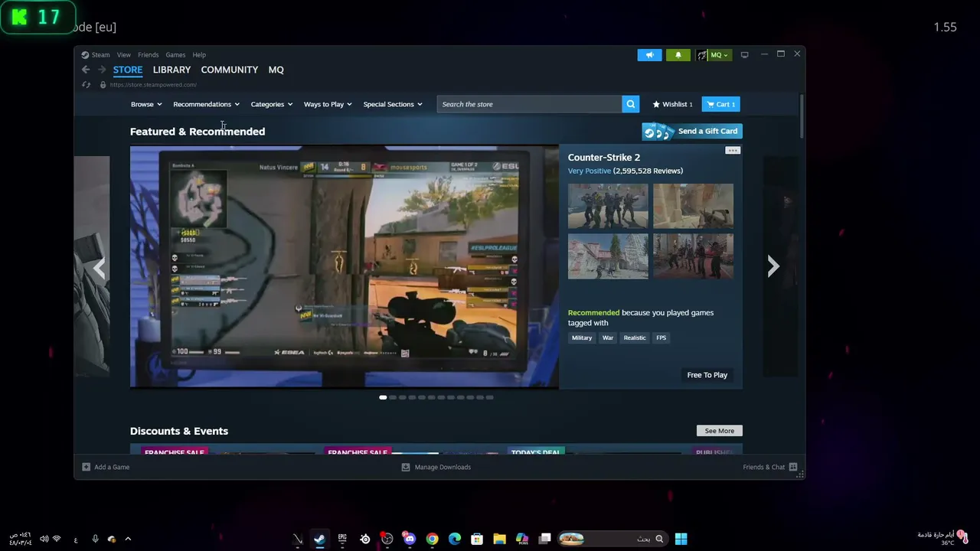Open Microsoft Edge from the taskbar
This screenshot has width=980, height=551.
[x=455, y=539]
